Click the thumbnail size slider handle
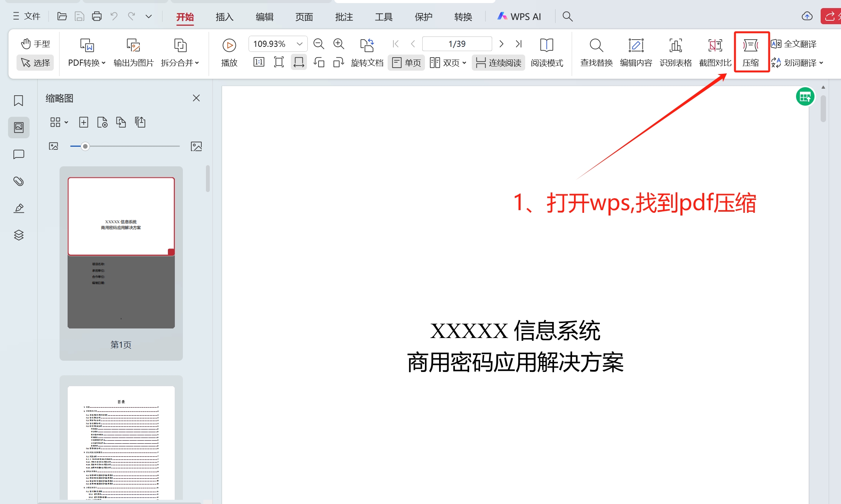 [x=85, y=146]
